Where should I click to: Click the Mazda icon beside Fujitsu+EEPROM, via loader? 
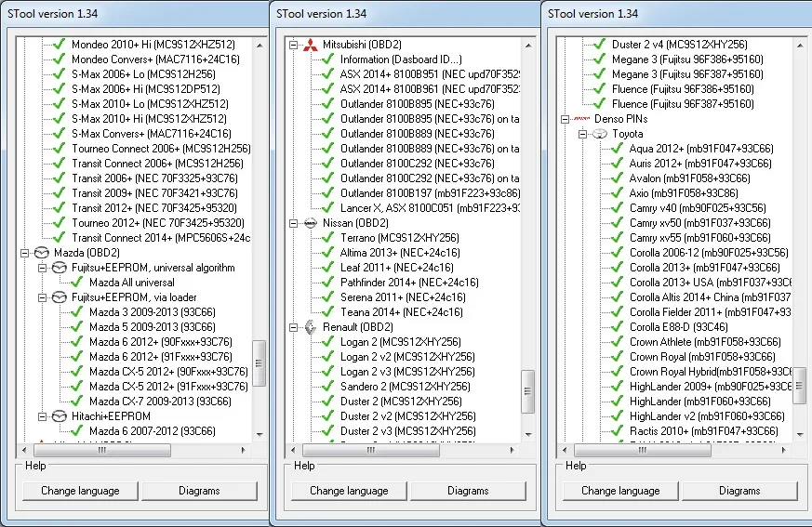(x=60, y=297)
